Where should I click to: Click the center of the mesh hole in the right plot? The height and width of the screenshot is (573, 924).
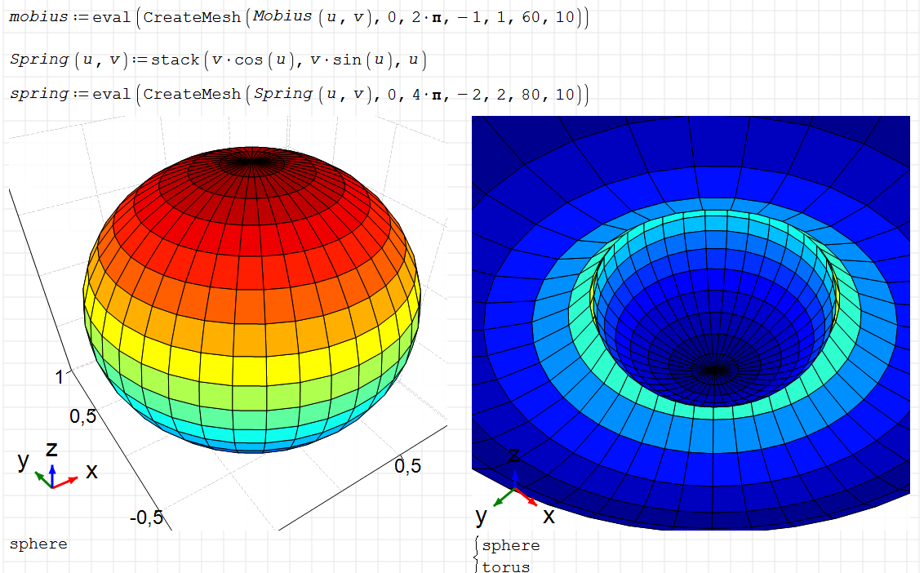coord(714,369)
